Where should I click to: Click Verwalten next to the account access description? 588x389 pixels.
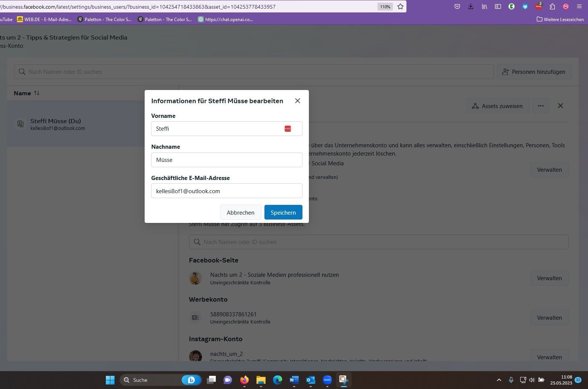[550, 169]
